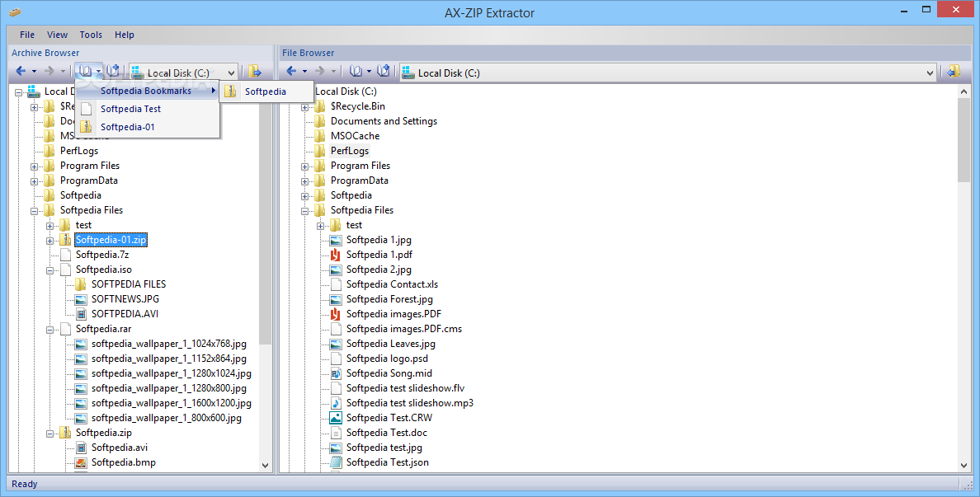Image resolution: width=980 pixels, height=497 pixels.
Task: Click the zip folder icon beside Softpedia.zip
Action: pos(65,433)
